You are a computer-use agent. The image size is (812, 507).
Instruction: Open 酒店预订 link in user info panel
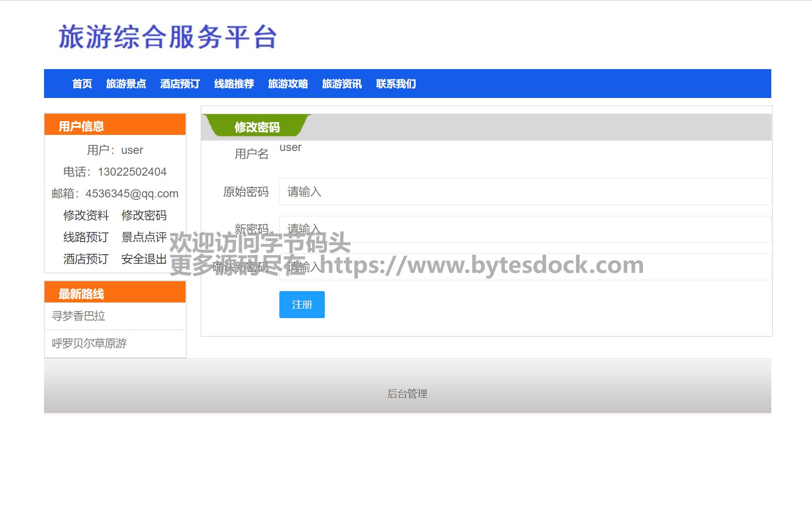(x=86, y=259)
